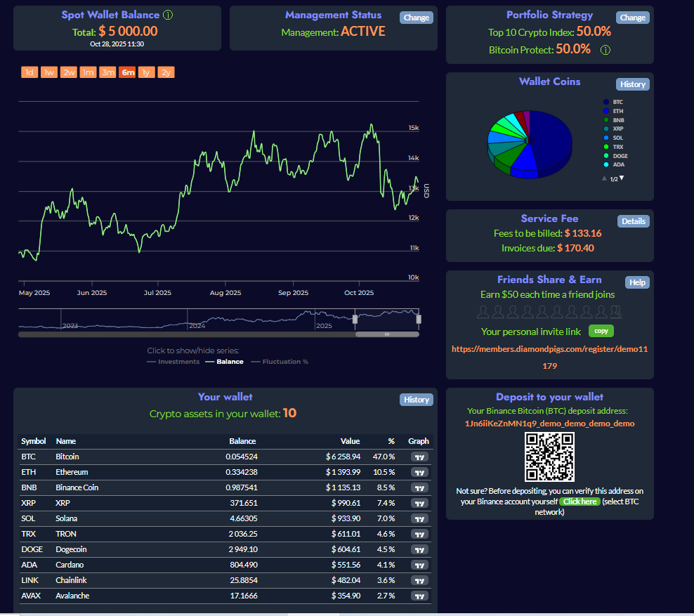Open the 'Click here' verification link

579,501
